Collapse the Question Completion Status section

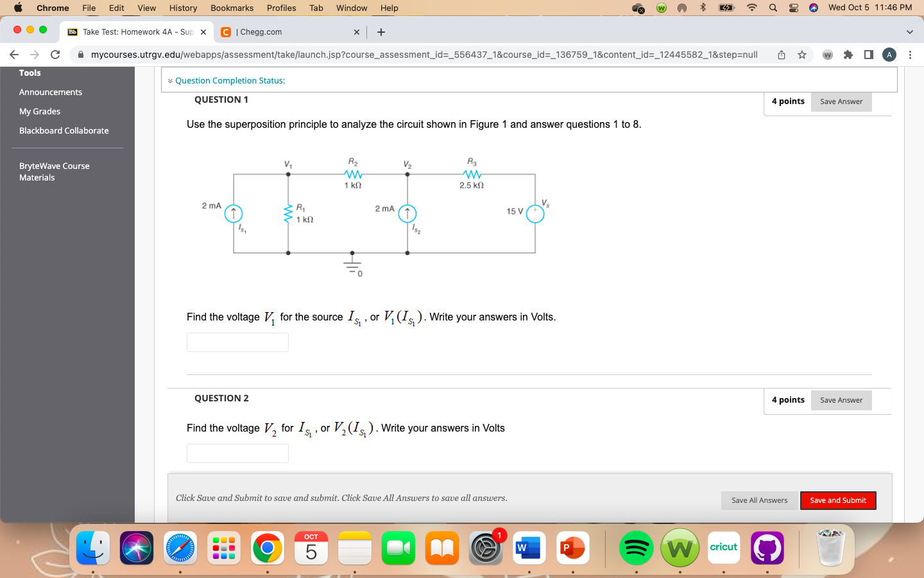169,80
